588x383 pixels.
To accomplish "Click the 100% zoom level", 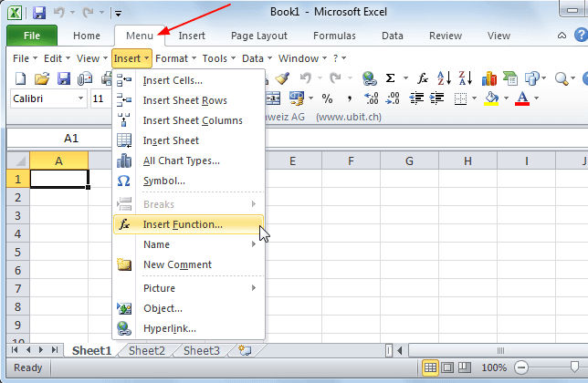I will (x=494, y=367).
